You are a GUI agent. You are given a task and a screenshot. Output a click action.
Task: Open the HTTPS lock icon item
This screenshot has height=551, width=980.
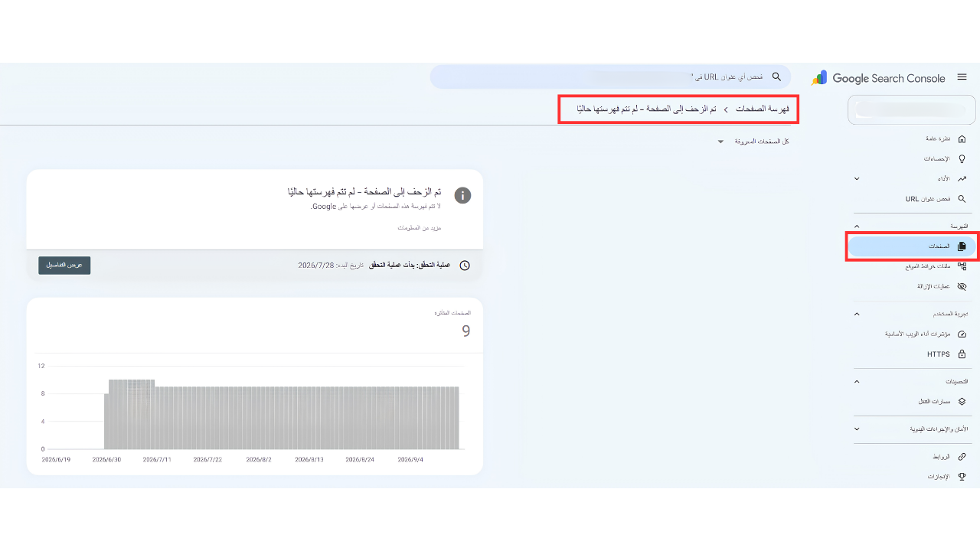(962, 354)
